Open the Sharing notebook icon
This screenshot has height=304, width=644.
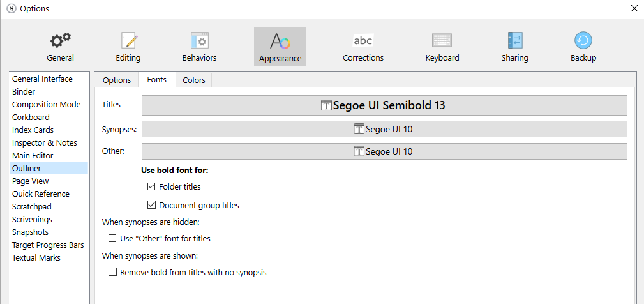tap(514, 40)
